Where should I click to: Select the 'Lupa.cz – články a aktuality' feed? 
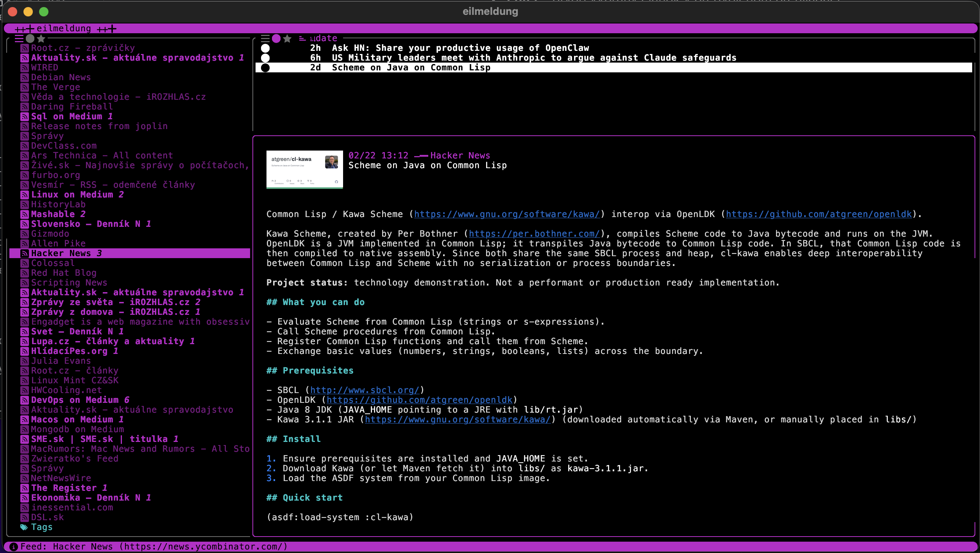(x=113, y=341)
